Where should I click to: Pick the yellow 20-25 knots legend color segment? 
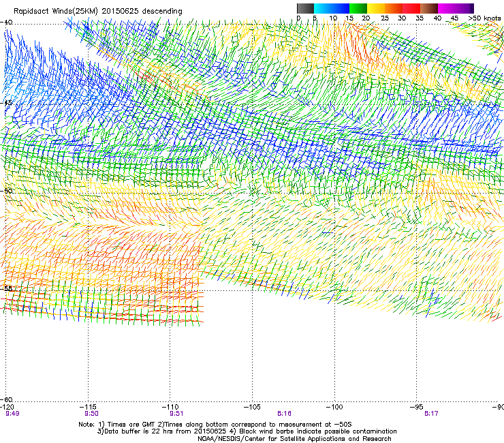pos(376,8)
